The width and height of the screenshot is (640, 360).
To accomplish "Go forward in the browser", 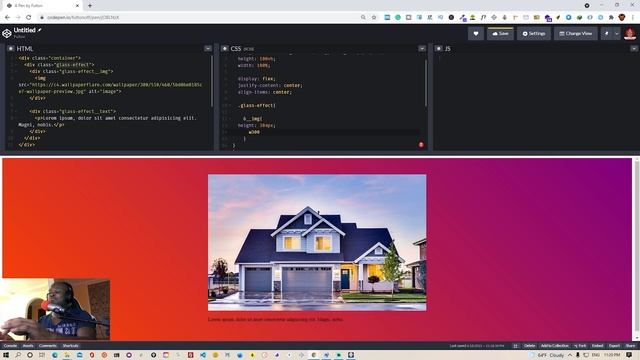I will (18, 18).
